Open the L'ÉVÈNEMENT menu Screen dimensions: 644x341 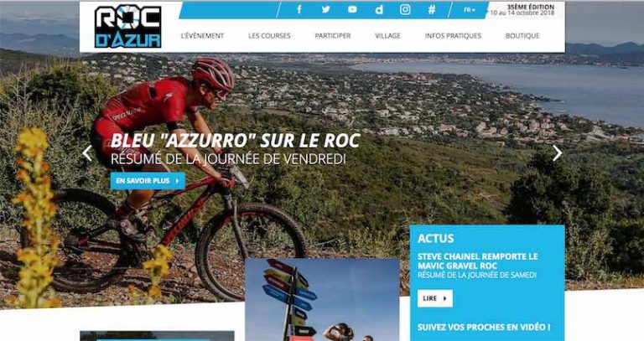pyautogui.click(x=202, y=36)
